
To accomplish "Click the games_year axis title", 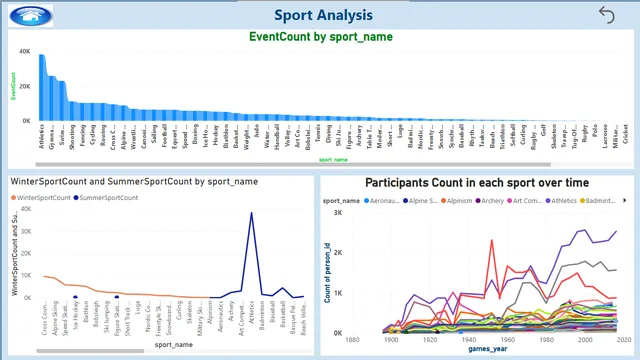I will 488,349.
